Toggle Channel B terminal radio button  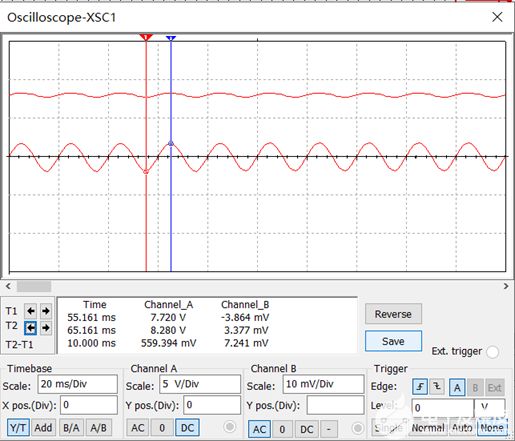point(357,428)
